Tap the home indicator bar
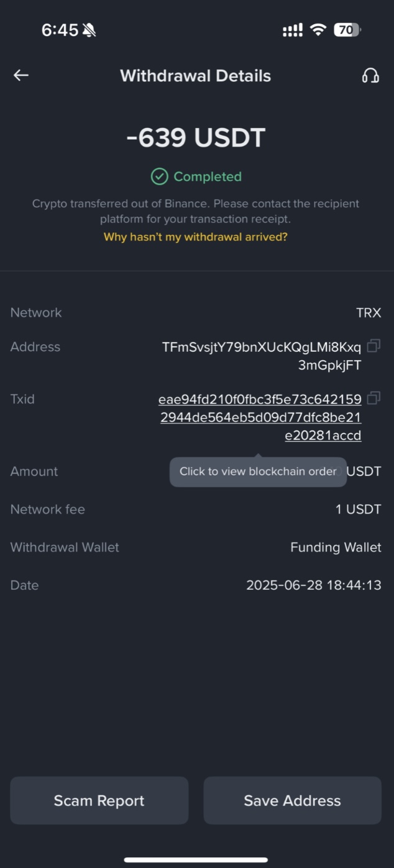Viewport: 394px width, 868px height. tap(196, 860)
